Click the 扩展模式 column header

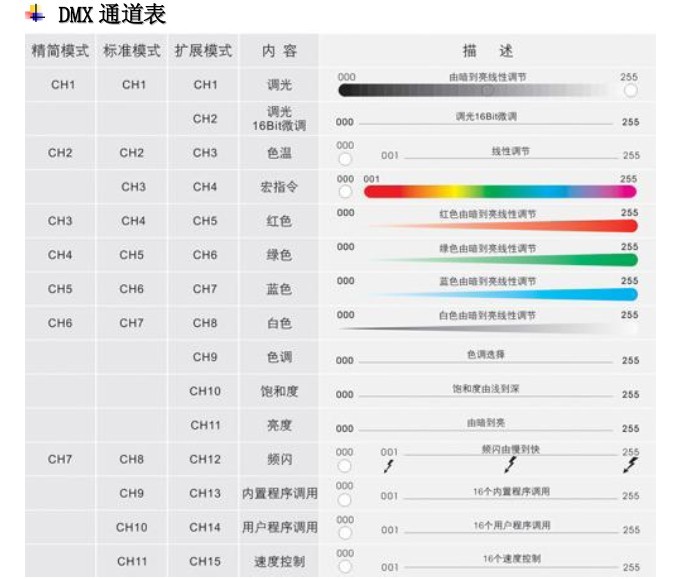[x=203, y=51]
